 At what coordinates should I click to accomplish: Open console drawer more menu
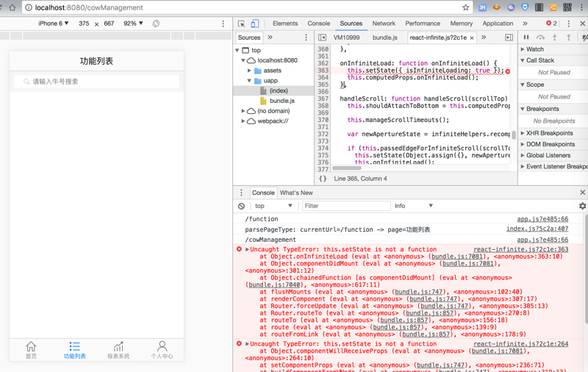241,193
